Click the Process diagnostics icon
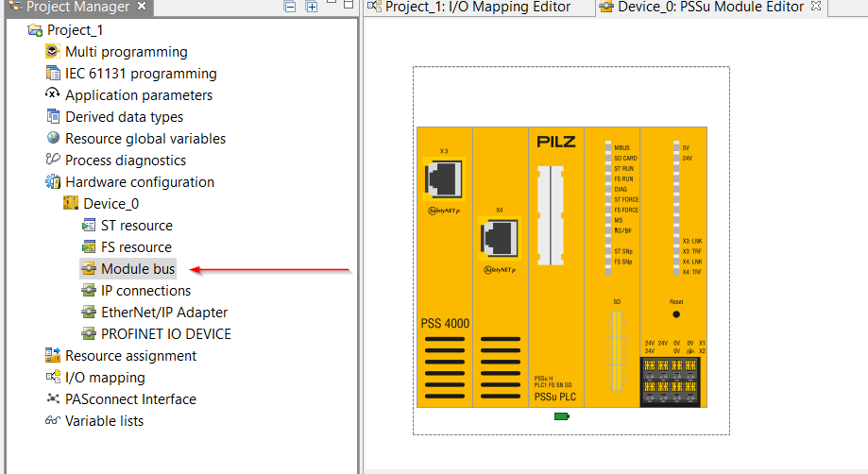The height and width of the screenshot is (474, 868). [x=53, y=160]
